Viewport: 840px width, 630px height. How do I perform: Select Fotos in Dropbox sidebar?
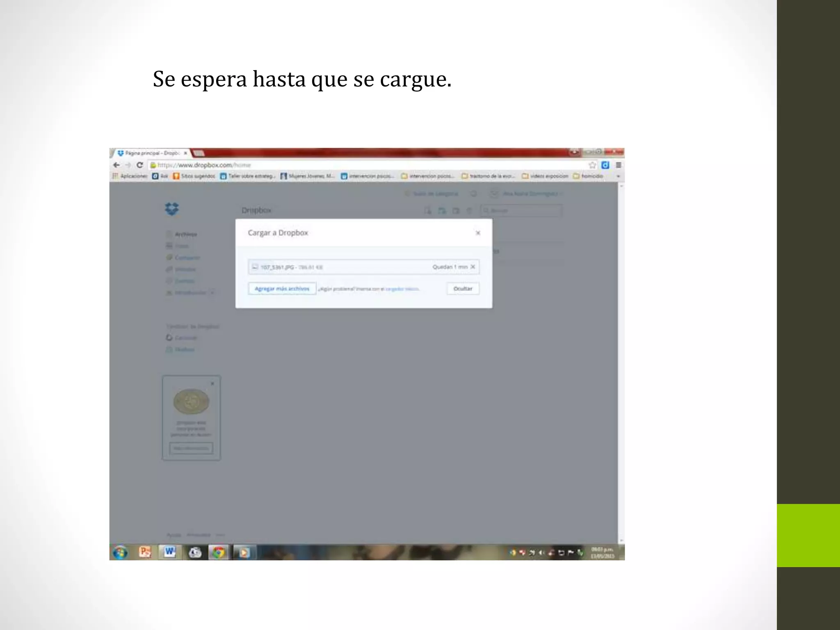[178, 246]
